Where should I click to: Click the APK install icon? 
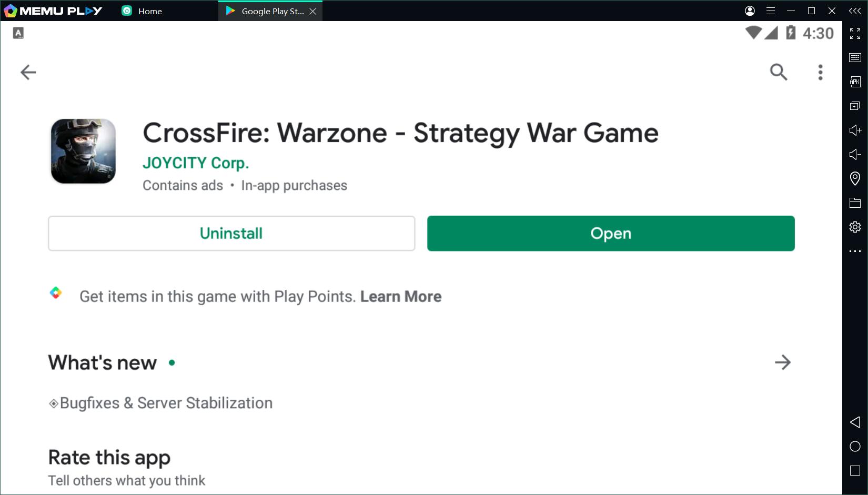point(855,82)
